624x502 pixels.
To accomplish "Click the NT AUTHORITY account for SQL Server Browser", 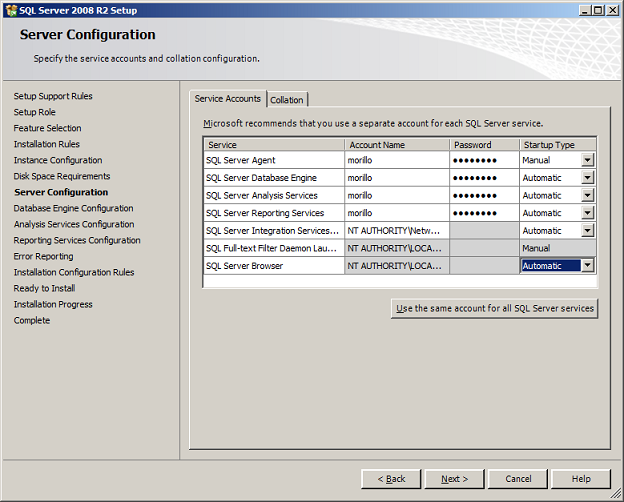I will point(397,266).
